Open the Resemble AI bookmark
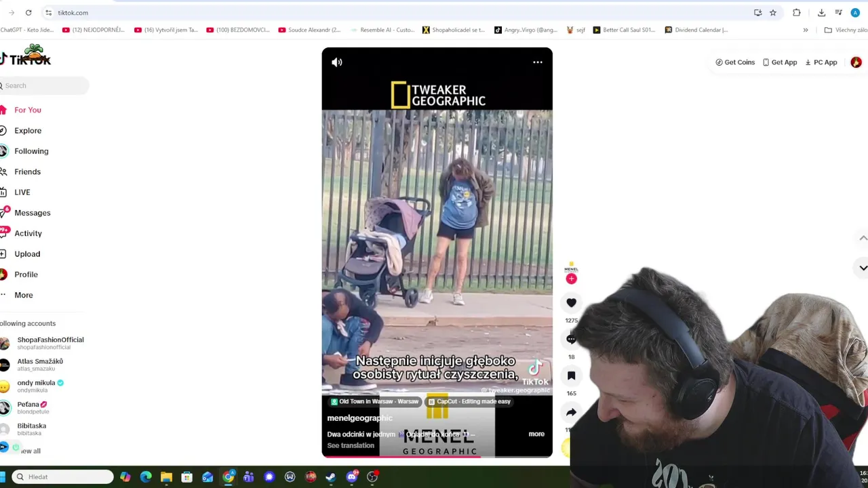Image resolution: width=868 pixels, height=488 pixels. pyautogui.click(x=382, y=30)
